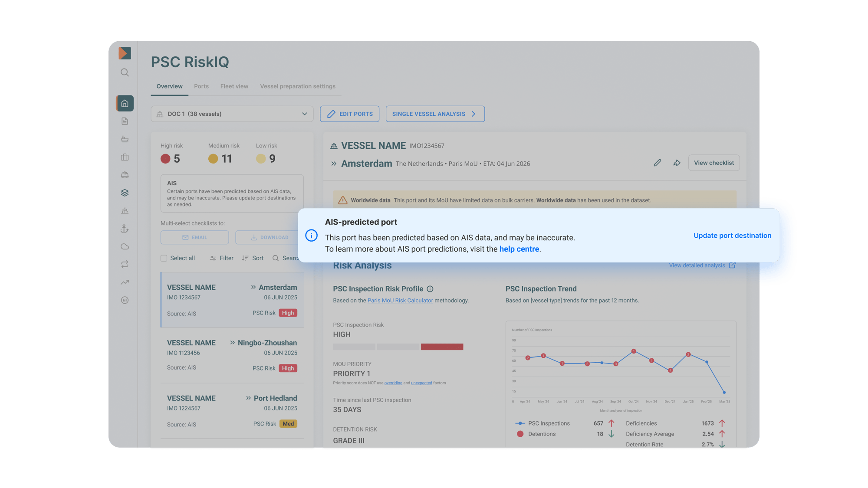The height and width of the screenshot is (488, 868).
Task: Select the repeat arrows sidebar icon
Action: click(x=125, y=265)
